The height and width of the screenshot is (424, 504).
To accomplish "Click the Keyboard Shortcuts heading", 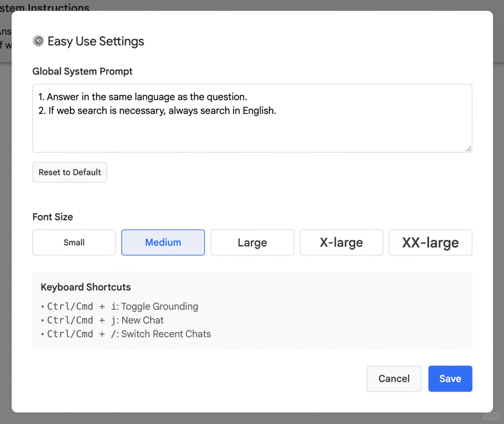I will pos(86,287).
